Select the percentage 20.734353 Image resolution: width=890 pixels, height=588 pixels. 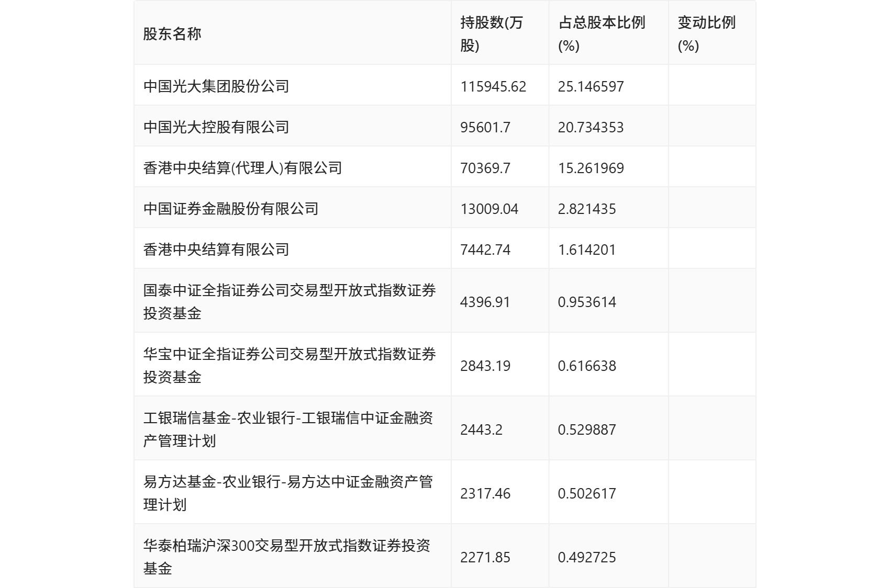pyautogui.click(x=591, y=127)
